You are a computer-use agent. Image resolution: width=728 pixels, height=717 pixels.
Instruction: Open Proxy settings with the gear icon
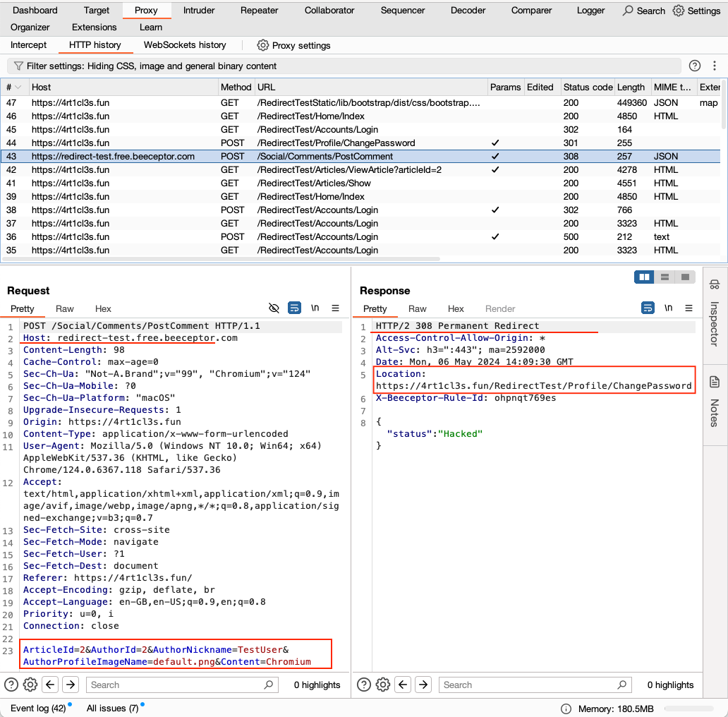(262, 44)
